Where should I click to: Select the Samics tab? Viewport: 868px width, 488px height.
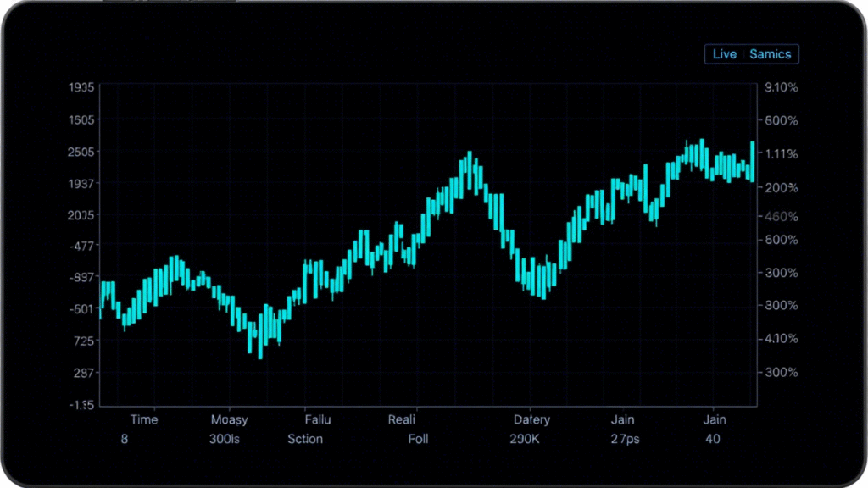click(x=770, y=54)
